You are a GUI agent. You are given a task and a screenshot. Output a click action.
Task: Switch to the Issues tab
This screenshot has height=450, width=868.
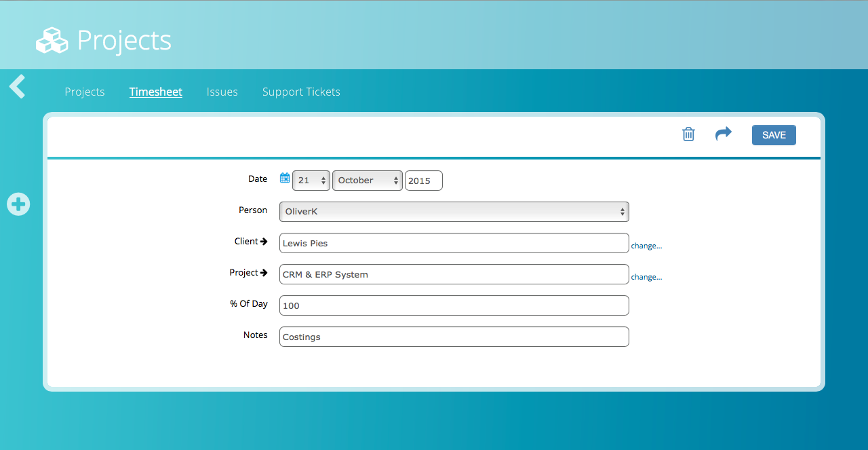click(222, 92)
